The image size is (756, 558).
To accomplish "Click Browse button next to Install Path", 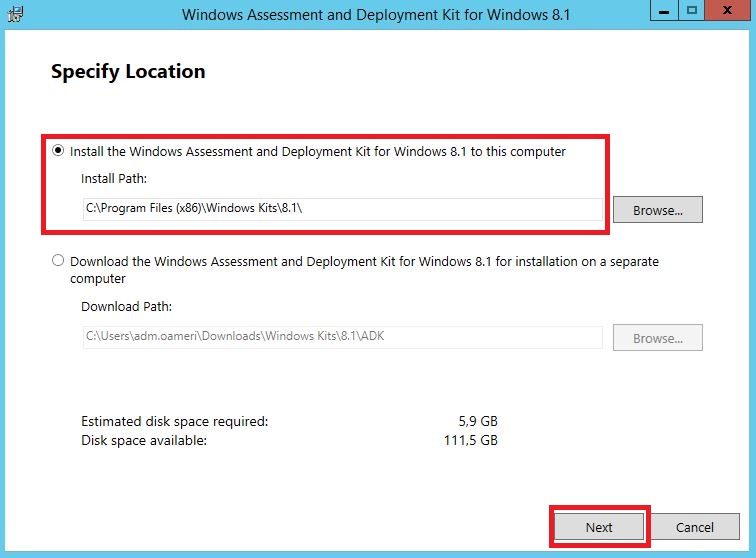I will point(658,210).
